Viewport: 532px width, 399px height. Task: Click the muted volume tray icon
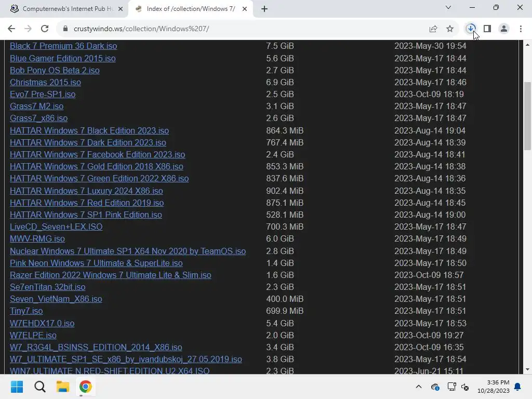(x=465, y=387)
